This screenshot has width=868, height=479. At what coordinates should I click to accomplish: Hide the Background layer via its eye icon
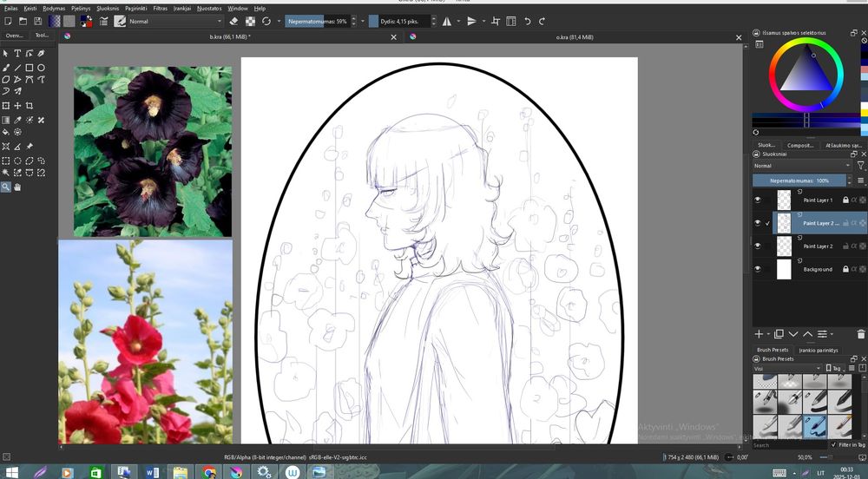click(757, 269)
